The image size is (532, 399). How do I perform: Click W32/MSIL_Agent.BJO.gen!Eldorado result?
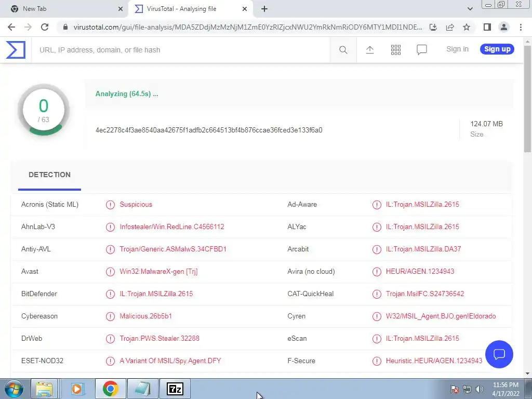point(441,316)
